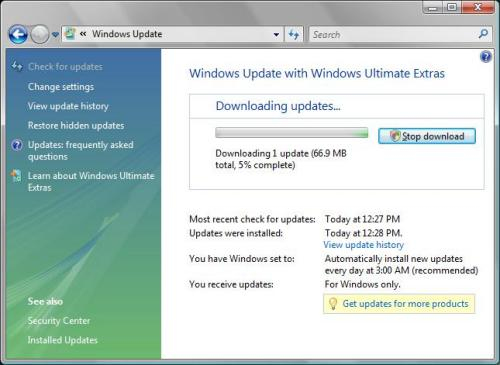Close the Windows Update window
Viewport: 500px width, 365px height.
(478, 7)
